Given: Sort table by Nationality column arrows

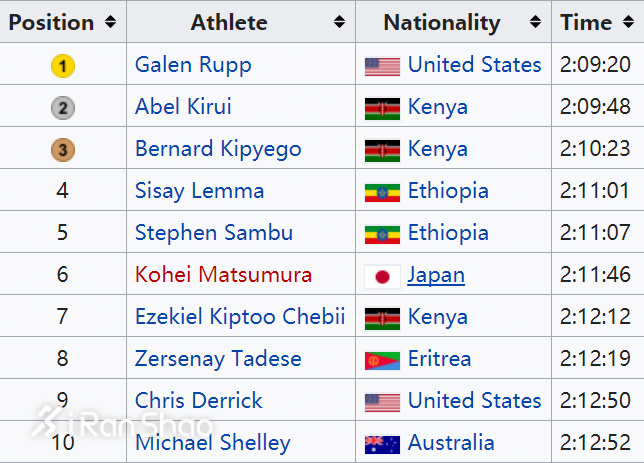Looking at the screenshot, I should pyautogui.click(x=535, y=22).
